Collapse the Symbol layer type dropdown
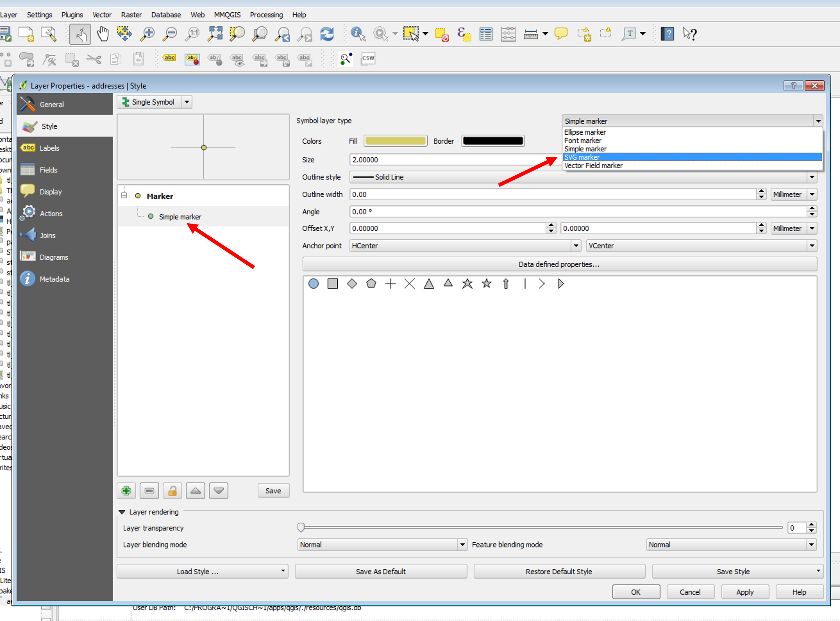This screenshot has height=621, width=840. click(x=818, y=121)
